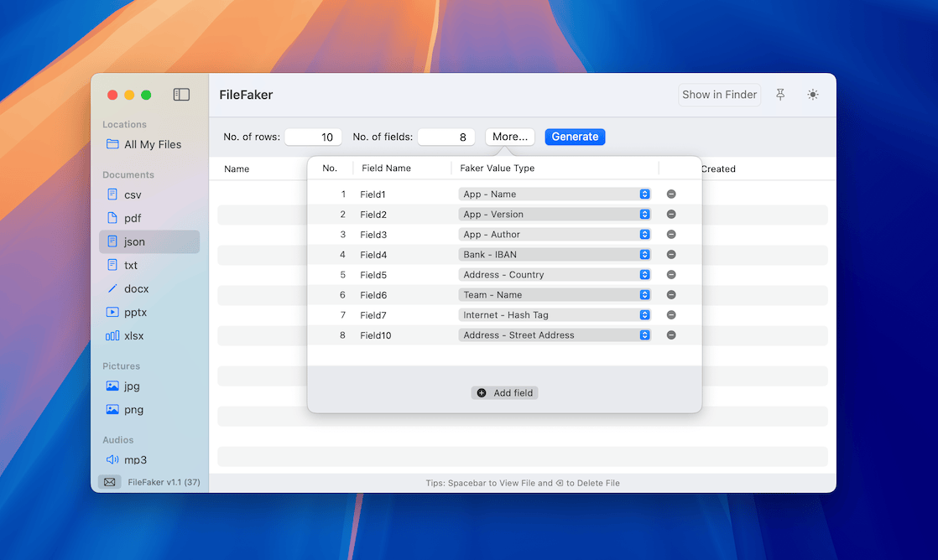Click the Field Name column header
Image resolution: width=938 pixels, height=560 pixels.
click(387, 168)
